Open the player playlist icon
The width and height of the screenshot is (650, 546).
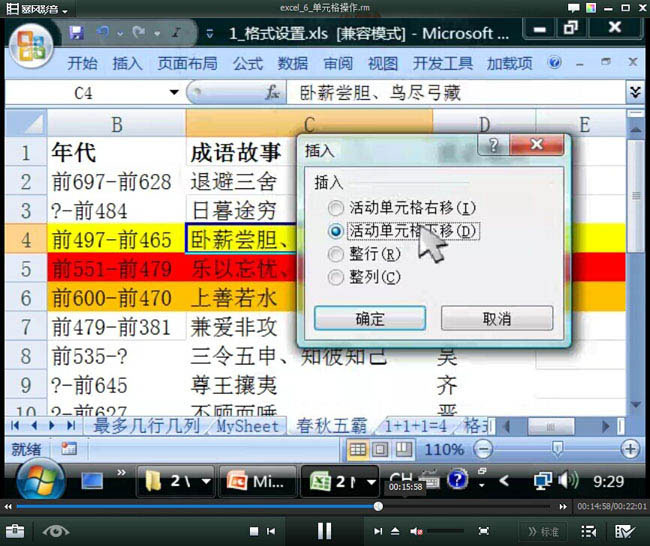[x=588, y=531]
